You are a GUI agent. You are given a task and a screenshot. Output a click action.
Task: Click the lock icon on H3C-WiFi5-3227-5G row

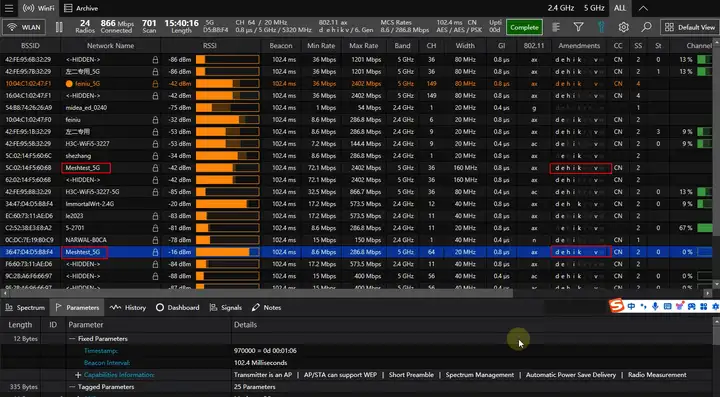click(x=155, y=192)
